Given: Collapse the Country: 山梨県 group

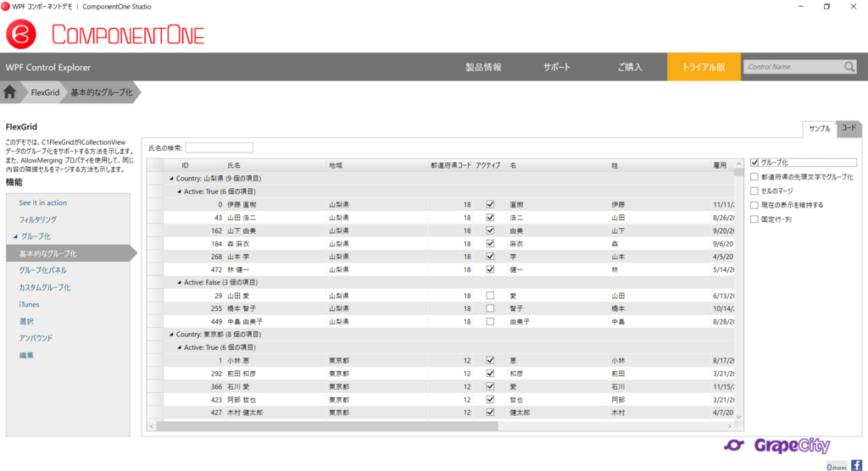Looking at the screenshot, I should [x=171, y=179].
